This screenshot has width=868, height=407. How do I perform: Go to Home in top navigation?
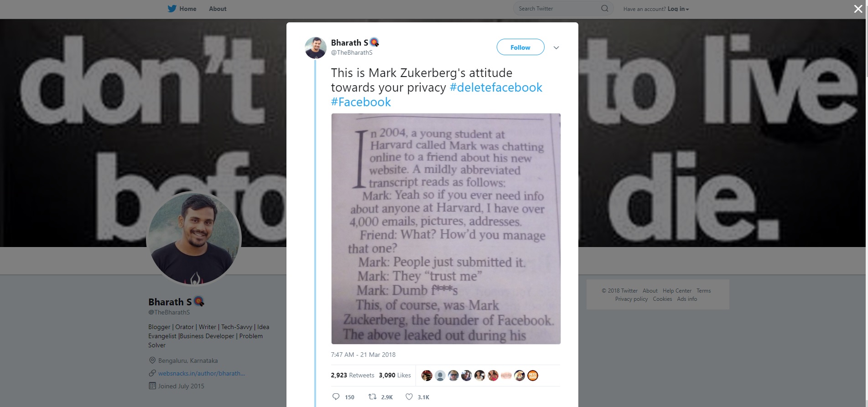[188, 9]
